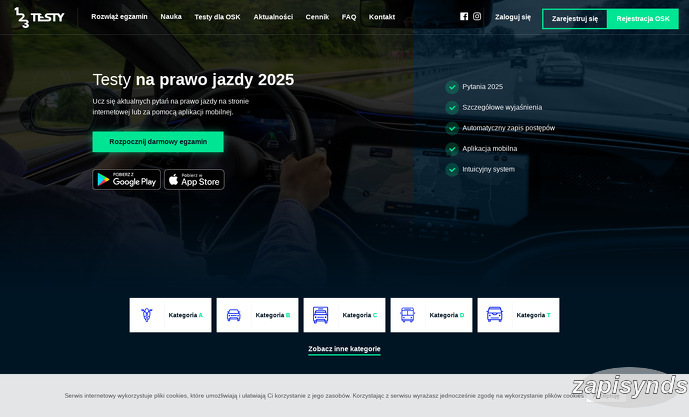Click the checkmark beside Aplikacja mobilna
Screen dimensions: 689x417
452,148
